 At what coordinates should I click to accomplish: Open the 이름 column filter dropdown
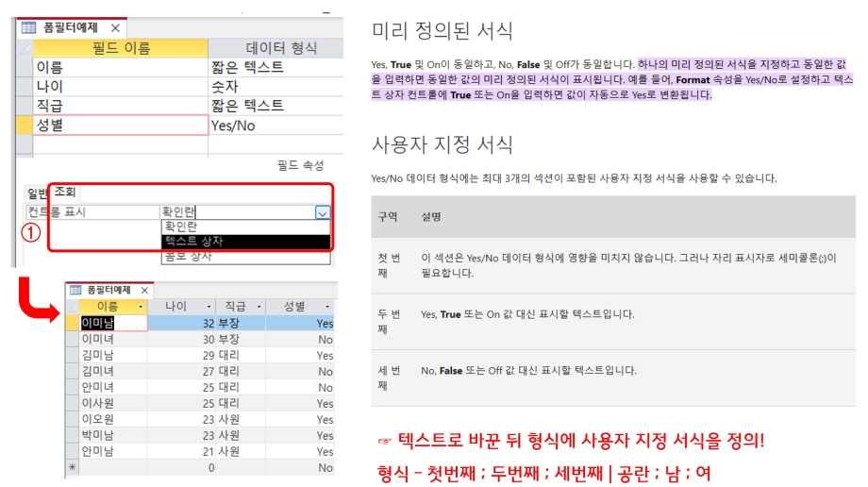coord(141,307)
